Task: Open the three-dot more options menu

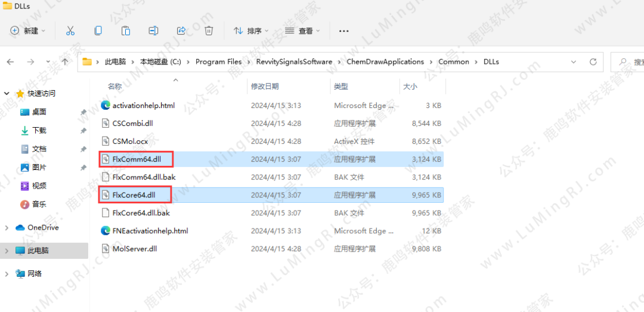Action: 344,31
